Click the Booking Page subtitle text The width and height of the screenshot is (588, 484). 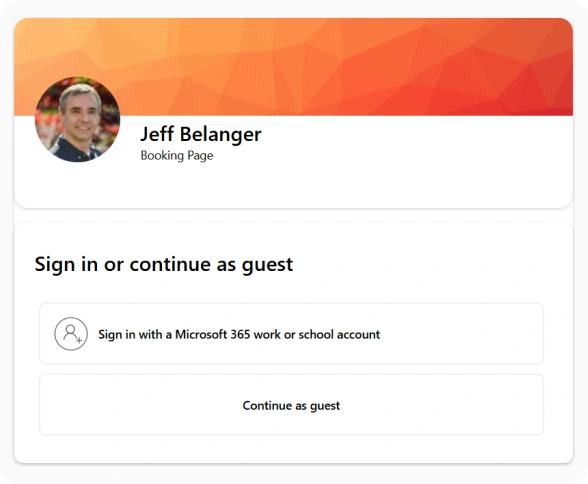pyautogui.click(x=177, y=156)
